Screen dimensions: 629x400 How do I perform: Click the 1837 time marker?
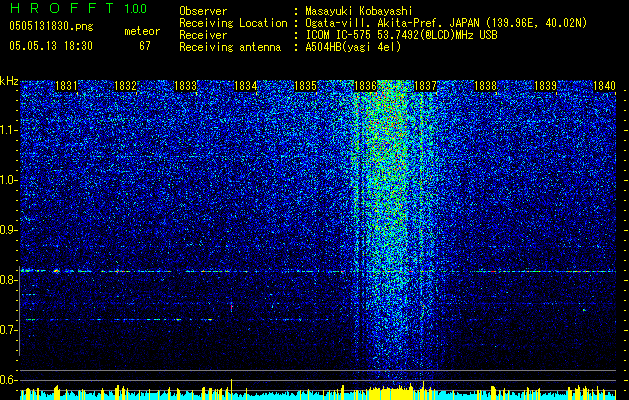[x=425, y=86]
